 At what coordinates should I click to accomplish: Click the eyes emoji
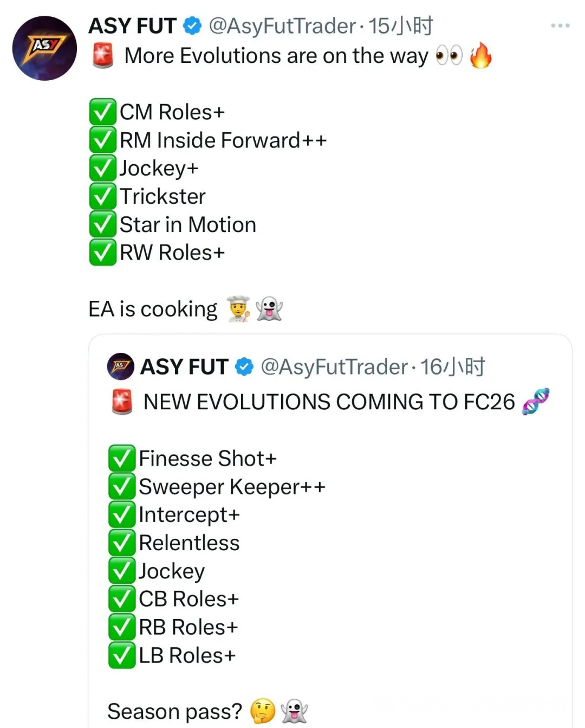point(449,56)
